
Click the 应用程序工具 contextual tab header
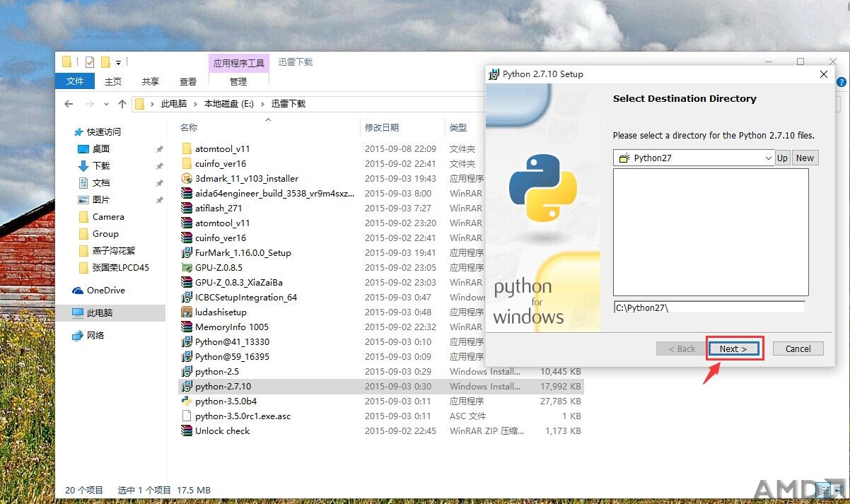coord(239,63)
